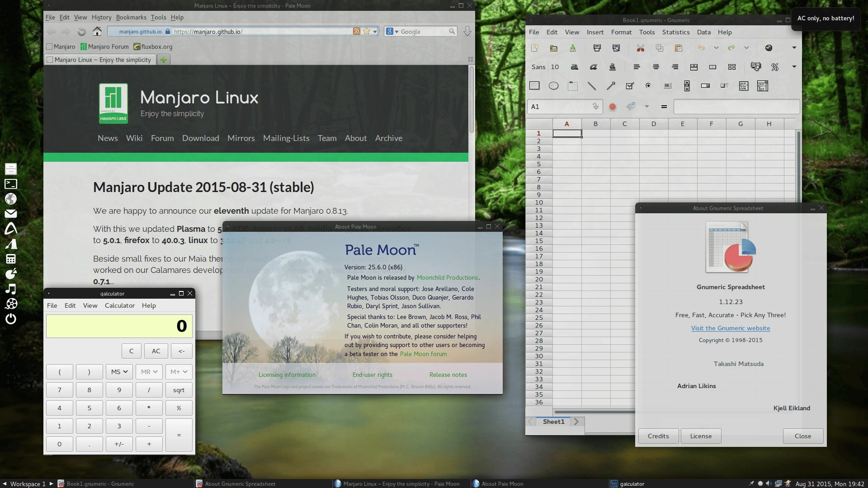Print the Gnumeric spreadsheet
This screenshot has width=868, height=488.
(x=597, y=48)
